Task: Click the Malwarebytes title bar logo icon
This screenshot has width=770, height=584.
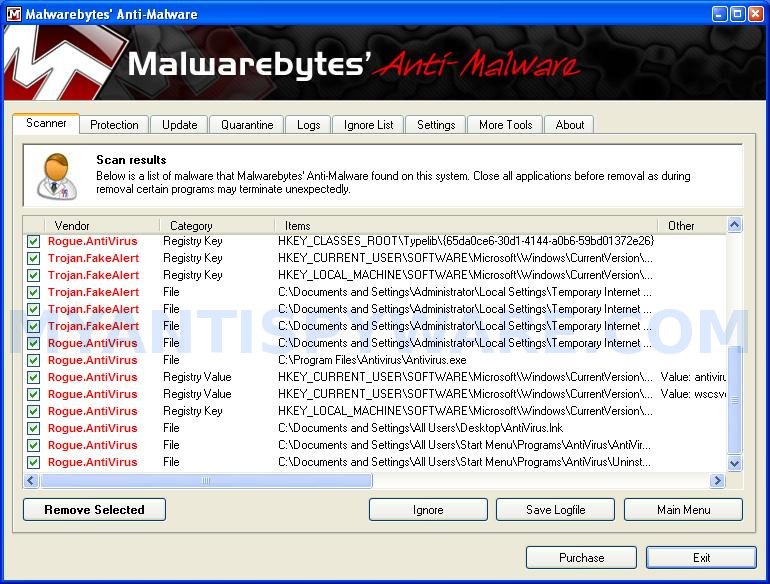Action: tap(14, 14)
